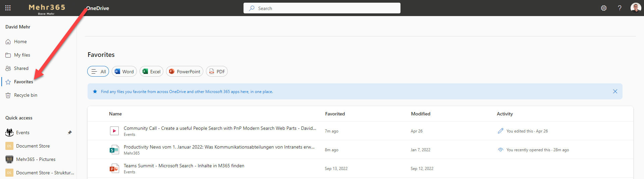Click the Mehr365 logo
The image size is (644, 179).
click(x=47, y=9)
